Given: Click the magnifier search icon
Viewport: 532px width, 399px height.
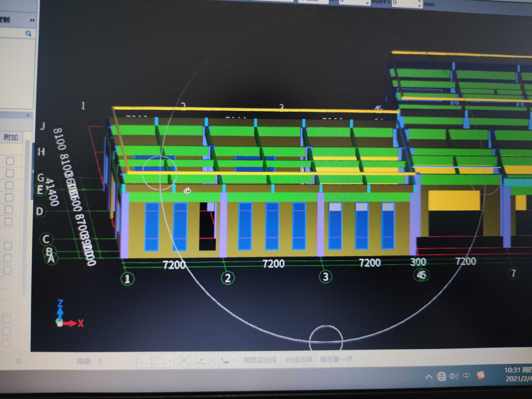Looking at the screenshot, I should pyautogui.click(x=28, y=33).
